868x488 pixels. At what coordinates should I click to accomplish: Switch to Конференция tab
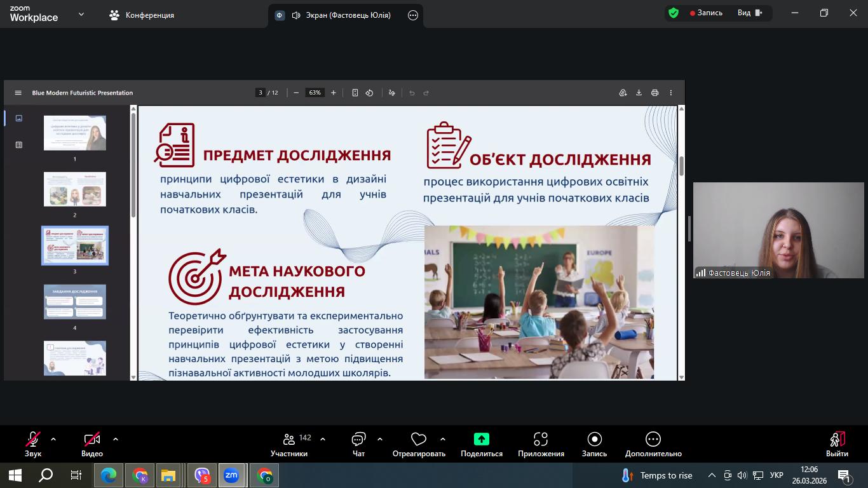pyautogui.click(x=142, y=15)
